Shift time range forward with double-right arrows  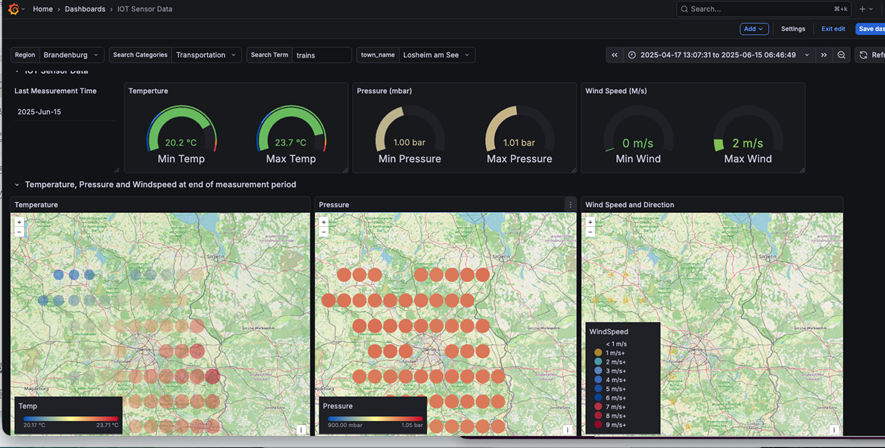[x=823, y=55]
